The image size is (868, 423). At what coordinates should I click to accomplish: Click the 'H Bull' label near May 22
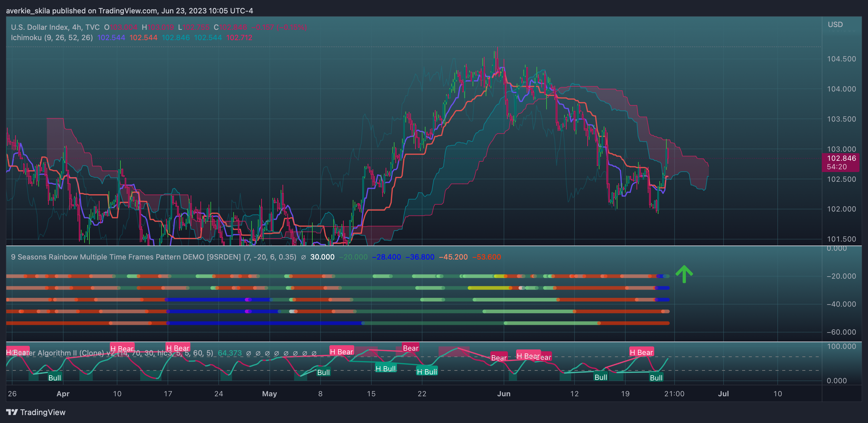(x=427, y=371)
